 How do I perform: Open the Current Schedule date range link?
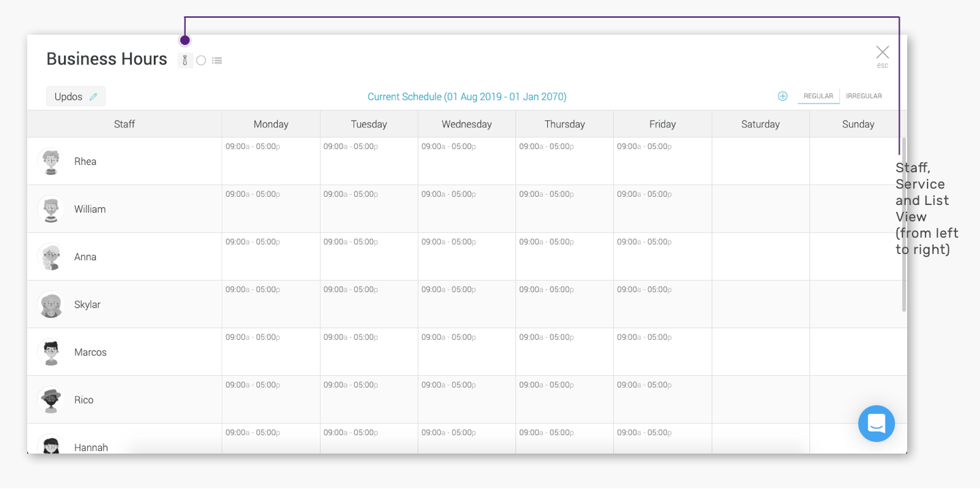[x=467, y=97]
